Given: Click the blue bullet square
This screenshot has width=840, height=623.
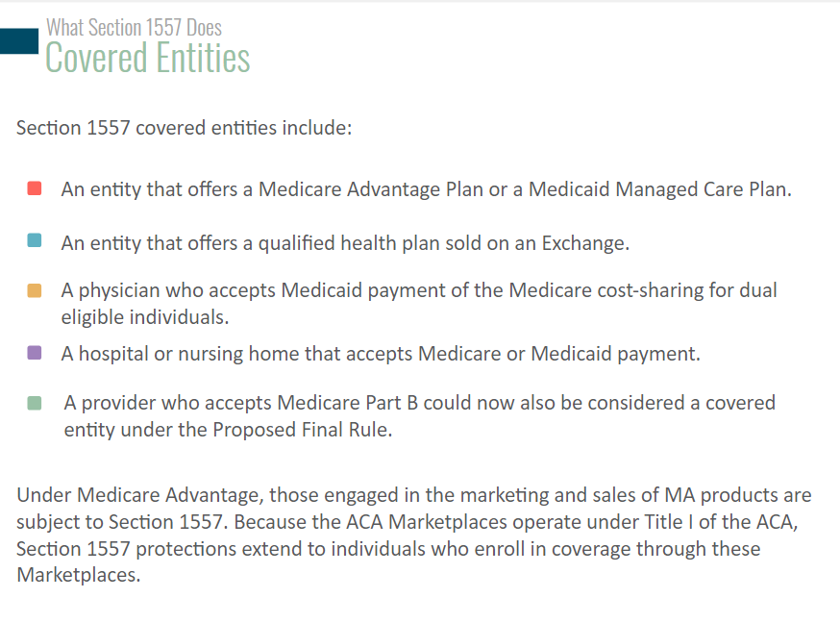Looking at the screenshot, I should point(35,240).
